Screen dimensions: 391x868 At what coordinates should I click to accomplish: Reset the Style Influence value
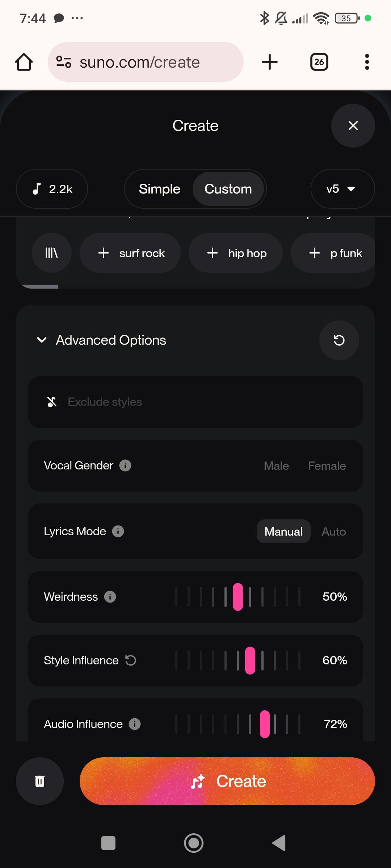coord(130,660)
